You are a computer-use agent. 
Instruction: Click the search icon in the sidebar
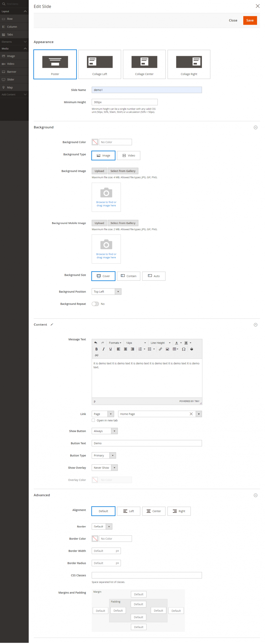click(4, 4)
